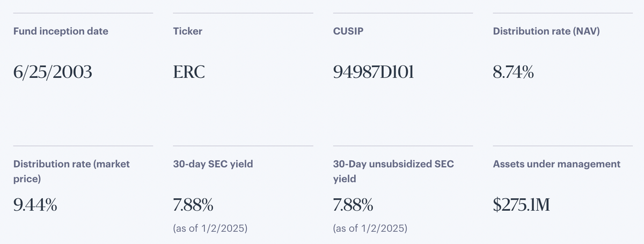Click the 30-day SEC yield label
Viewport: 644px width, 244px height.
click(213, 164)
